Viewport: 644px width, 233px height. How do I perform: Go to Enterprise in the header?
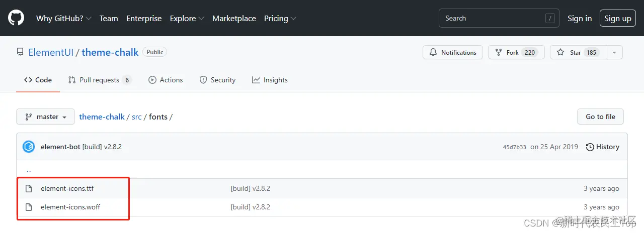tap(144, 18)
